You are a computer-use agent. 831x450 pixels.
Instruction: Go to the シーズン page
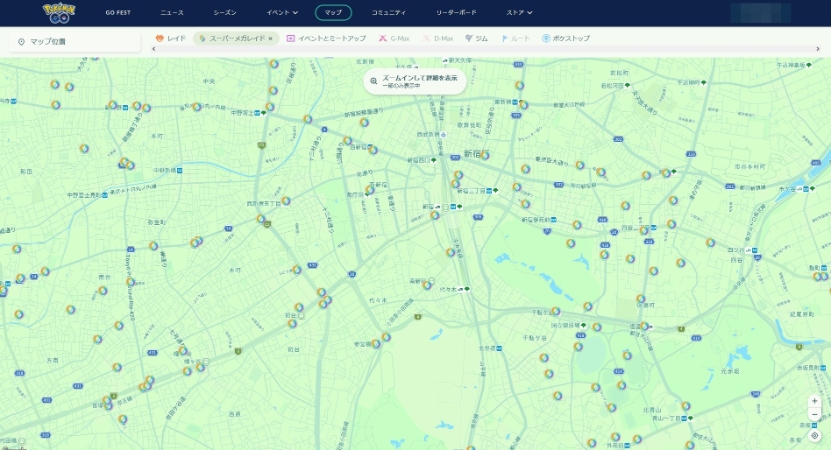click(225, 12)
